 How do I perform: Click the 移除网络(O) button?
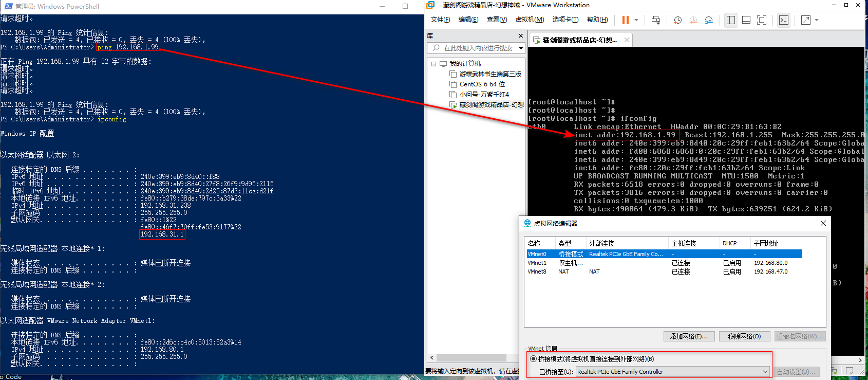pyautogui.click(x=745, y=336)
